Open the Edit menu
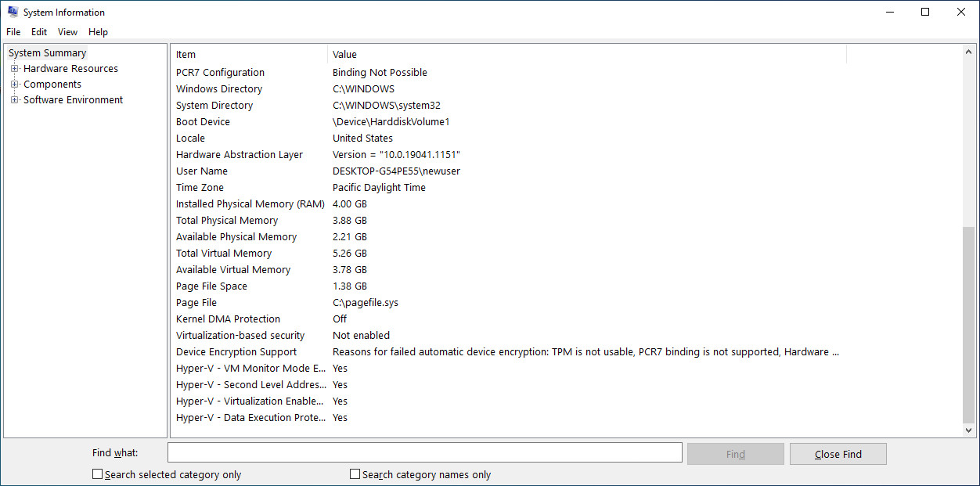980x486 pixels. tap(39, 32)
